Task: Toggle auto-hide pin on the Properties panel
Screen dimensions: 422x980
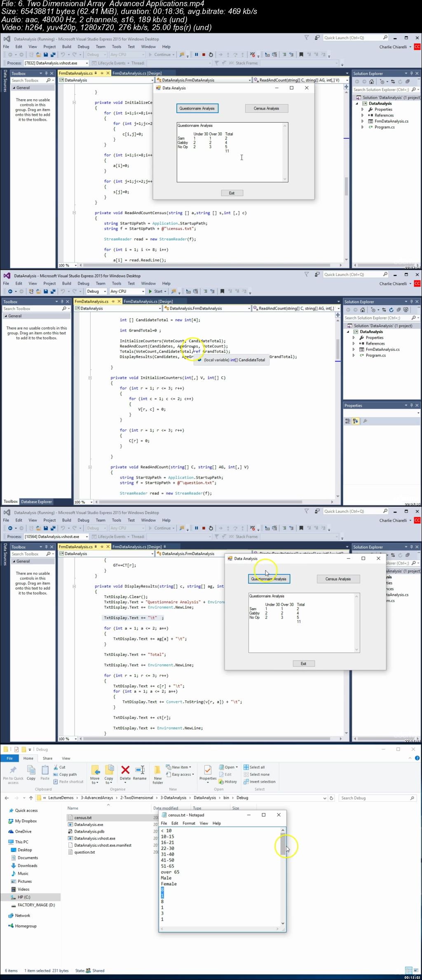Action: coord(411,406)
